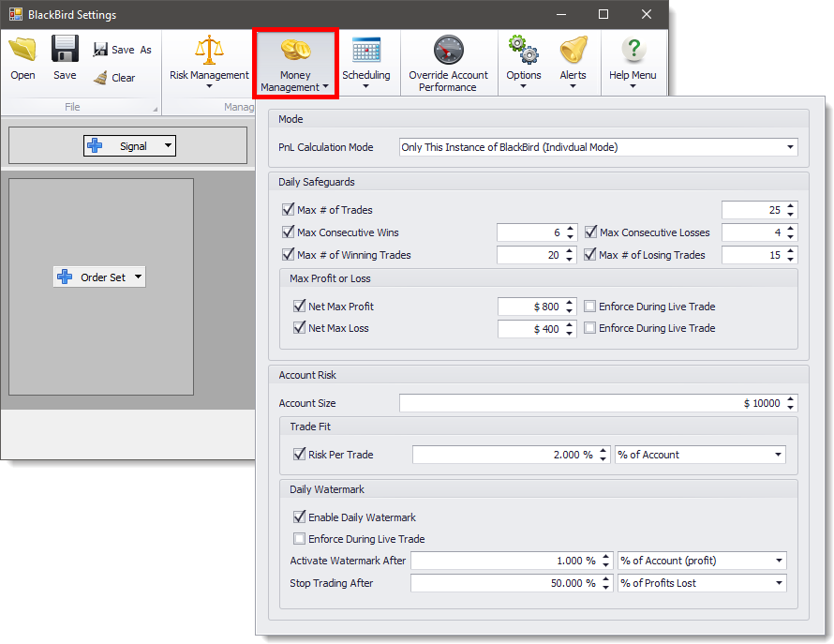Click the Stop Trading After spinner arrows
This screenshot has width=834, height=644.
pos(605,583)
